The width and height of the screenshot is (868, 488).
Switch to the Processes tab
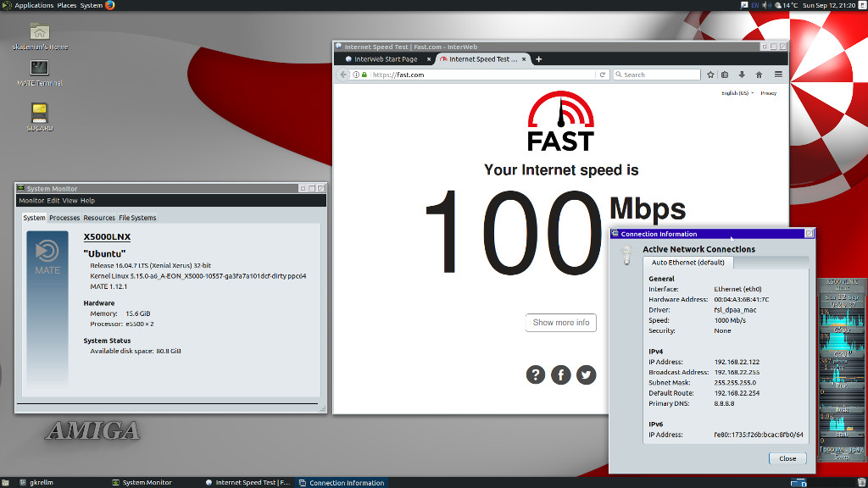pyautogui.click(x=64, y=218)
